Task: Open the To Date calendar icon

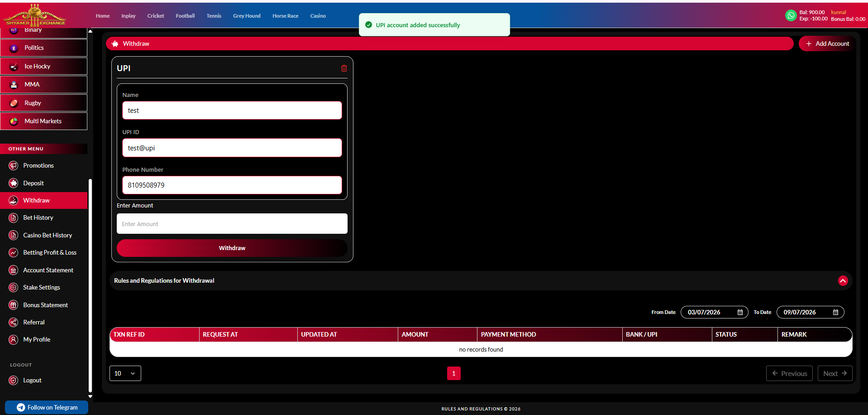Action: click(x=835, y=312)
